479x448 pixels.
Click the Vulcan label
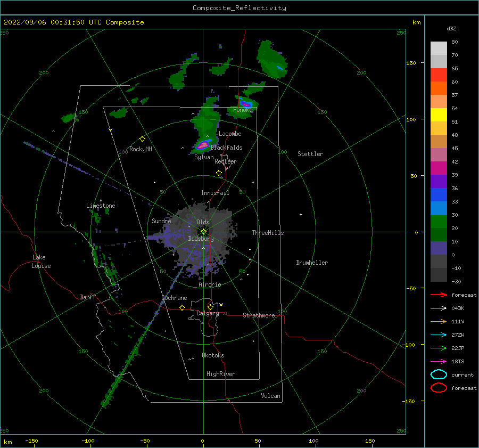click(x=271, y=396)
